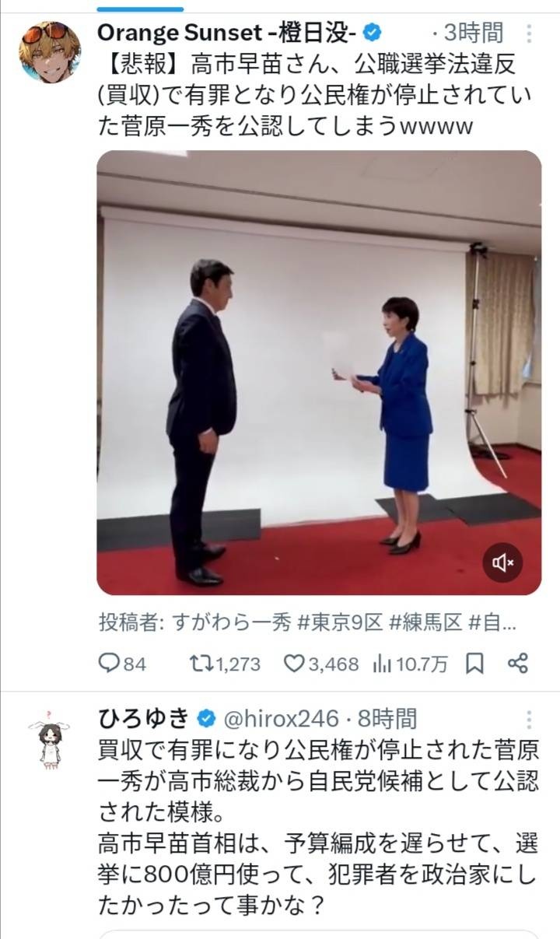Like the post with 3,468 hearts
Viewport: 560px width, 939px height.
coord(293,664)
